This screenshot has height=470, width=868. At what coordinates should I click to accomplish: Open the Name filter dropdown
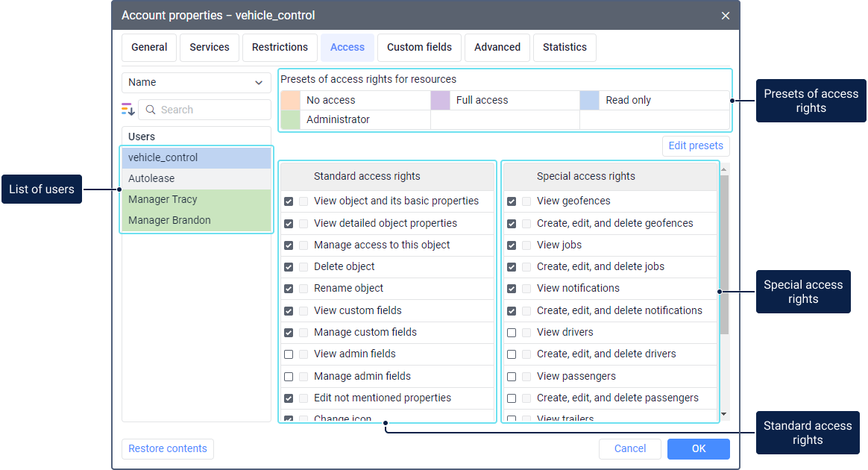(x=196, y=83)
